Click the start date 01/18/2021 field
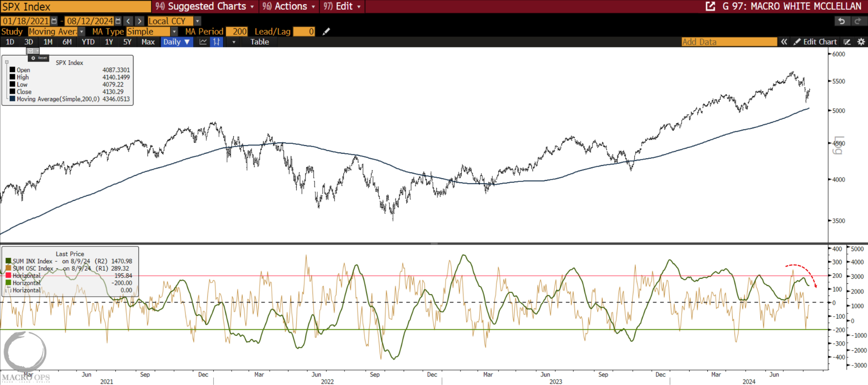868x385 pixels. (25, 21)
